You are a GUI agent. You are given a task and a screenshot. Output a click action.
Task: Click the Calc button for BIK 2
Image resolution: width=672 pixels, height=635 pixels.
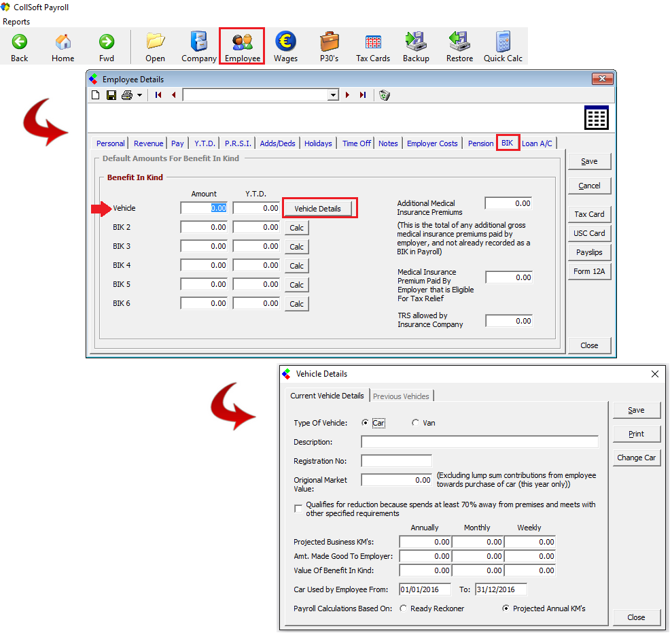(x=296, y=228)
